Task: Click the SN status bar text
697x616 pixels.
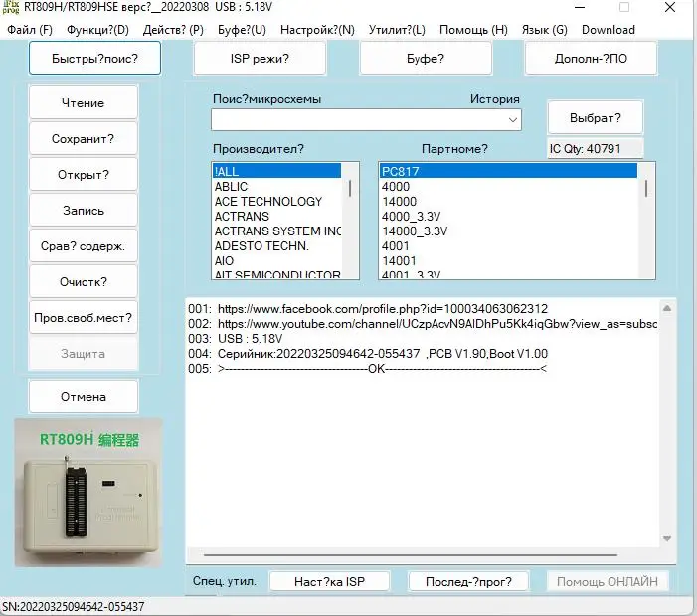Action: click(74, 607)
